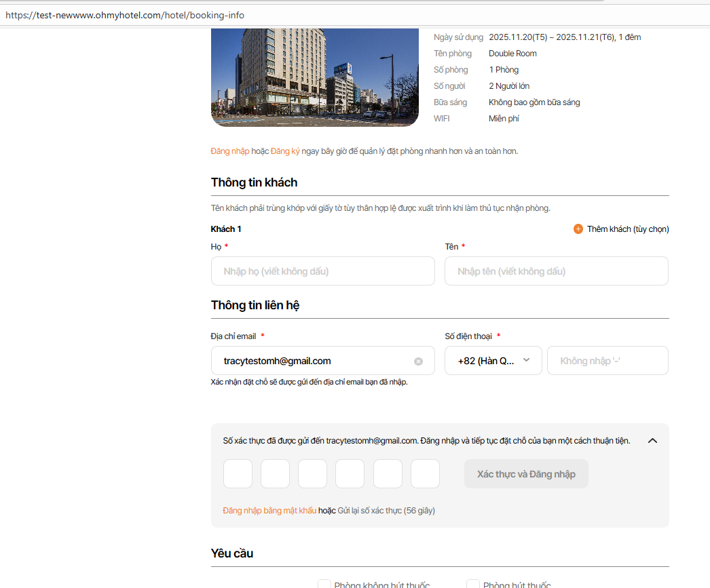
Task: Click the 'Thông tin khách' heading
Action: 254,182
